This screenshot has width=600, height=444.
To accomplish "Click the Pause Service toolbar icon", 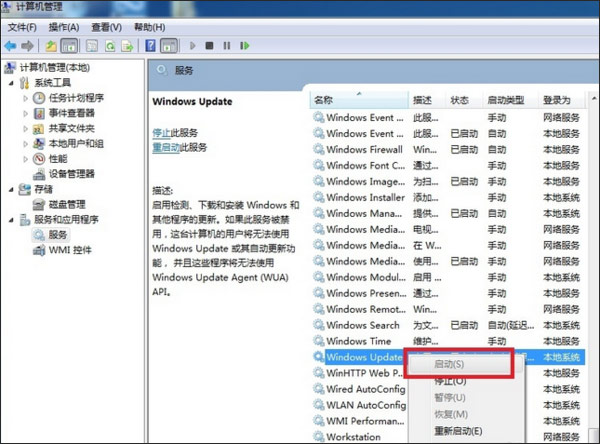I will pyautogui.click(x=227, y=46).
